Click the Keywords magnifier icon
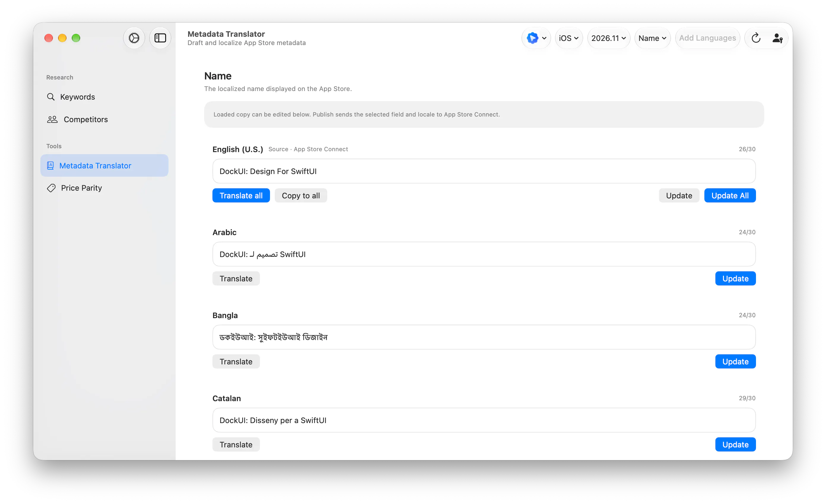The image size is (826, 504). (51, 97)
